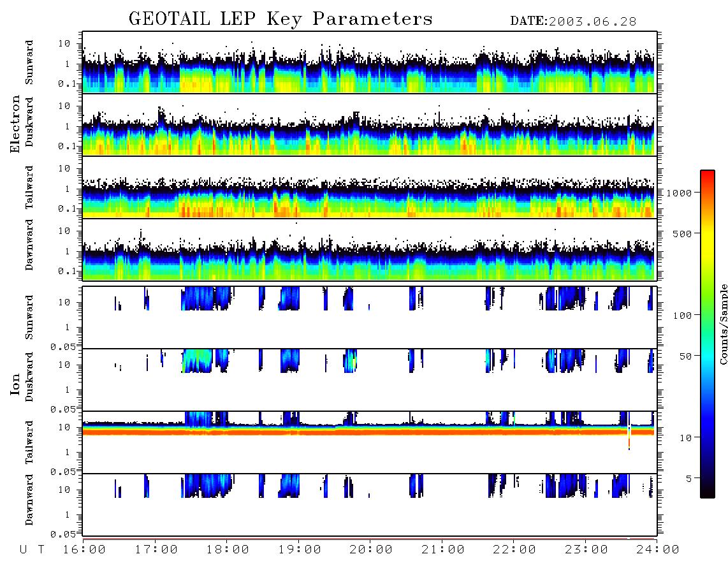This screenshot has width=728, height=561.
Task: Click the color bar scale value 10
Action: [x=686, y=438]
